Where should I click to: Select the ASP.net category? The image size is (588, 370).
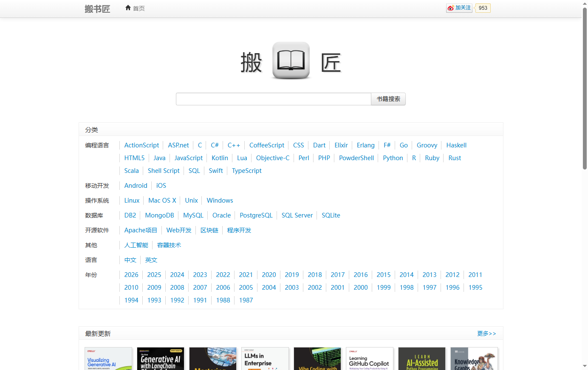[178, 145]
